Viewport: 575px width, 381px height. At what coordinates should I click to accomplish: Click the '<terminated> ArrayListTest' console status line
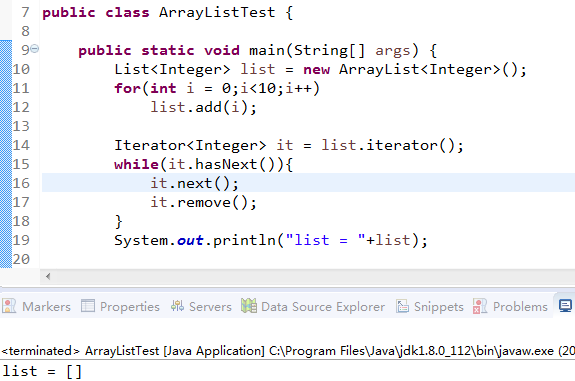click(288, 351)
